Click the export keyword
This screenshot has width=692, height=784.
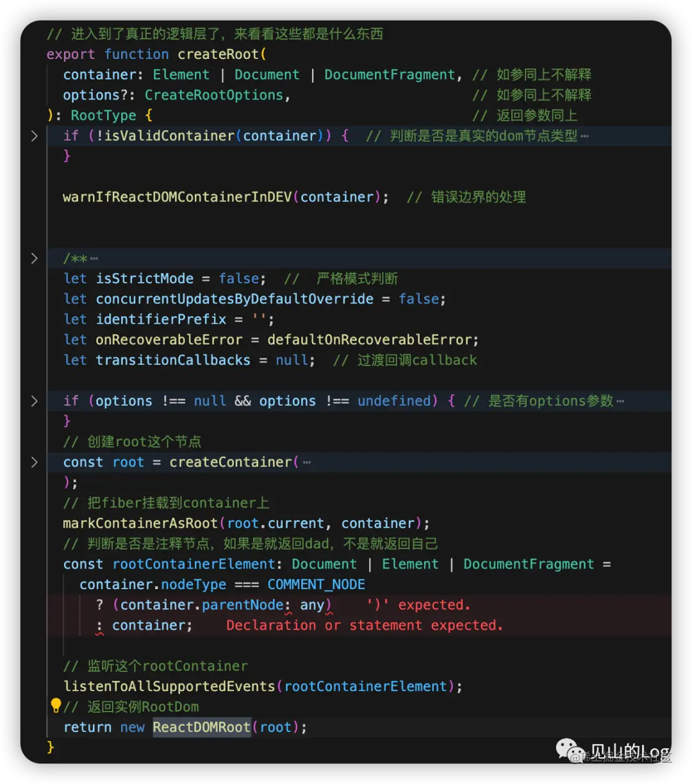point(70,54)
